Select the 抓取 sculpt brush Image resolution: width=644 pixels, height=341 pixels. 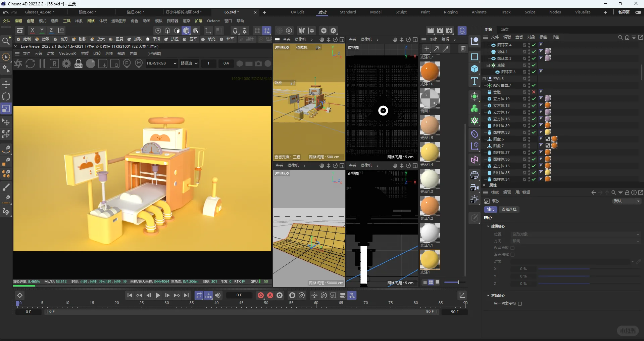tap(135, 39)
